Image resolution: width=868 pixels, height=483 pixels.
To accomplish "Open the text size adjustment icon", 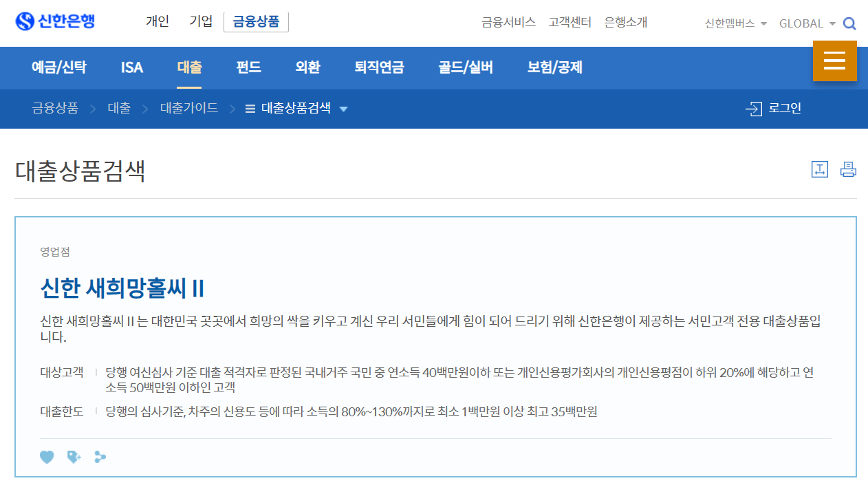I will [x=820, y=169].
